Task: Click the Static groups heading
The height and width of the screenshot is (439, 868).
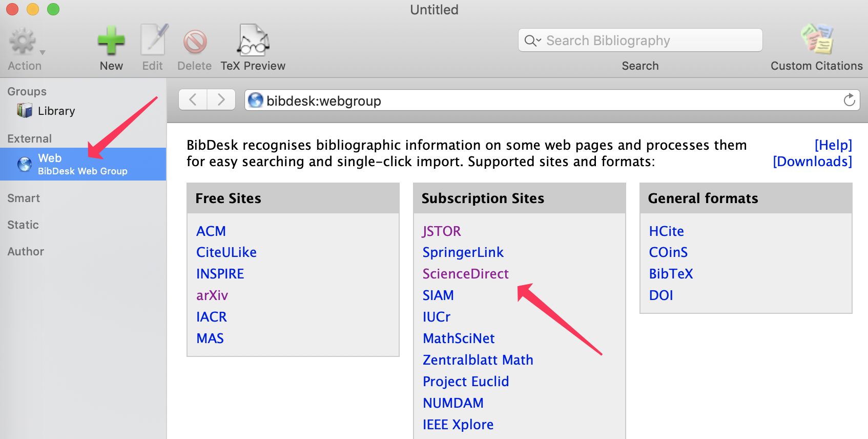Action: (x=23, y=225)
